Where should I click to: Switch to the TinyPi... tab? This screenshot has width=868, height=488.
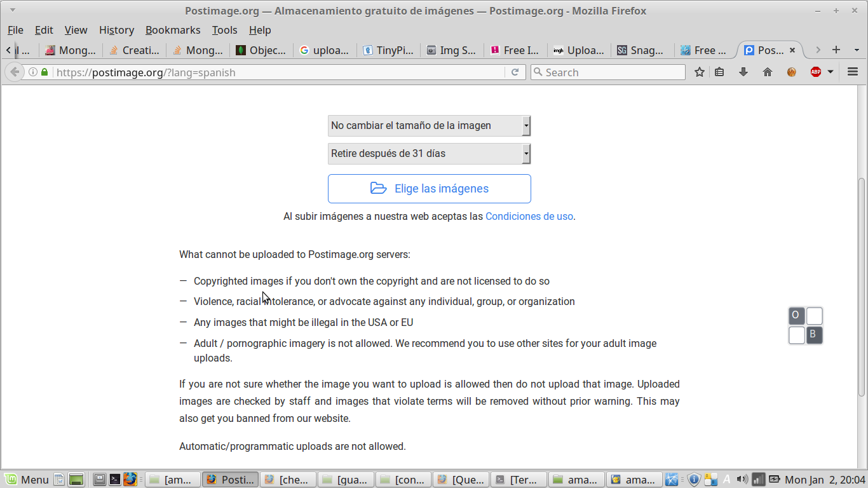click(x=388, y=50)
